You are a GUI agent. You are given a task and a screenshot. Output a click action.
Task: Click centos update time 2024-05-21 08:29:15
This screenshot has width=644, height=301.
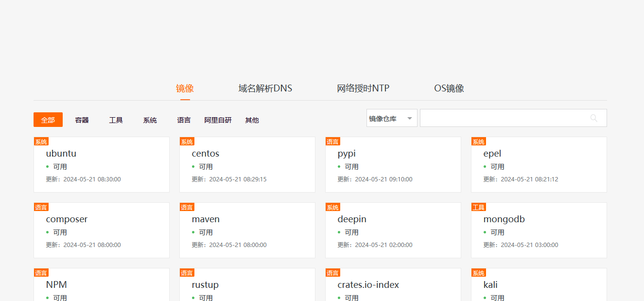click(238, 179)
